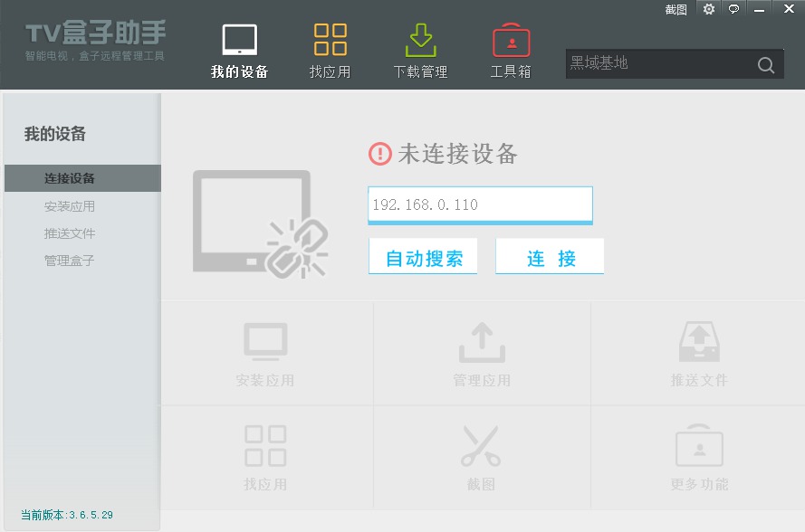Minimize the TV盒子助手 window
This screenshot has height=532, width=805.
point(760,9)
